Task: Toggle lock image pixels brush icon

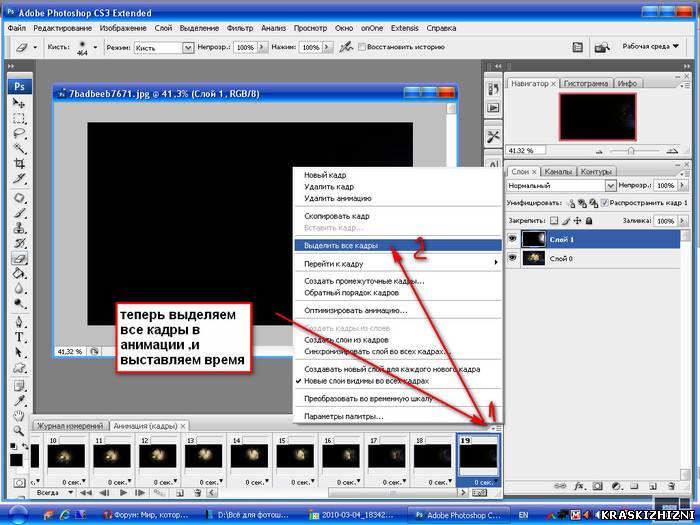Action: pos(566,221)
